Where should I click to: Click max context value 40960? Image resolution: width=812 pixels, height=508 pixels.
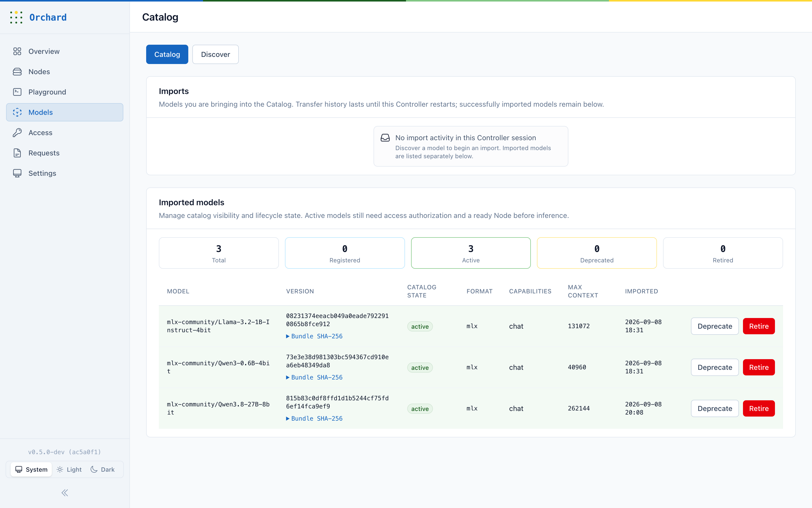click(x=577, y=367)
